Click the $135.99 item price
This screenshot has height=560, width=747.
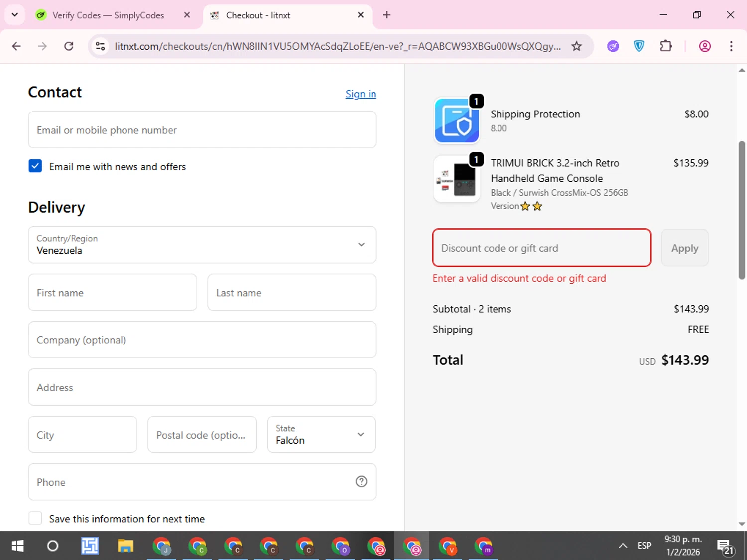coord(691,163)
